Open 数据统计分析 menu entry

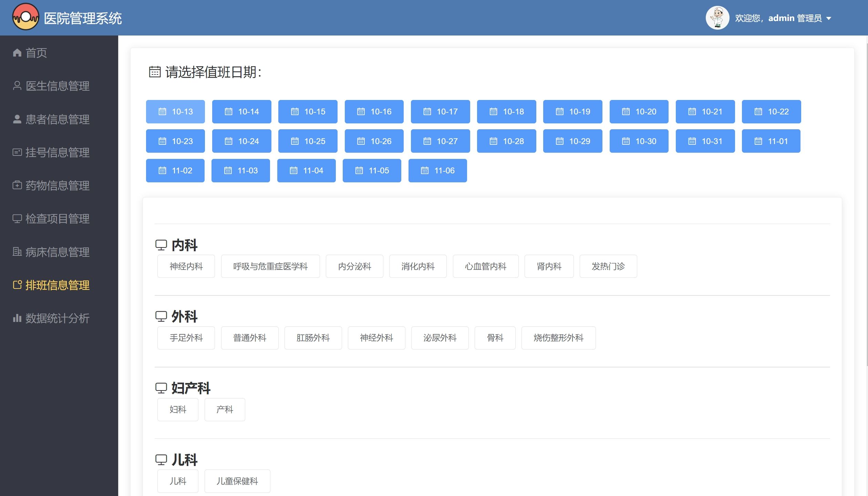59,318
